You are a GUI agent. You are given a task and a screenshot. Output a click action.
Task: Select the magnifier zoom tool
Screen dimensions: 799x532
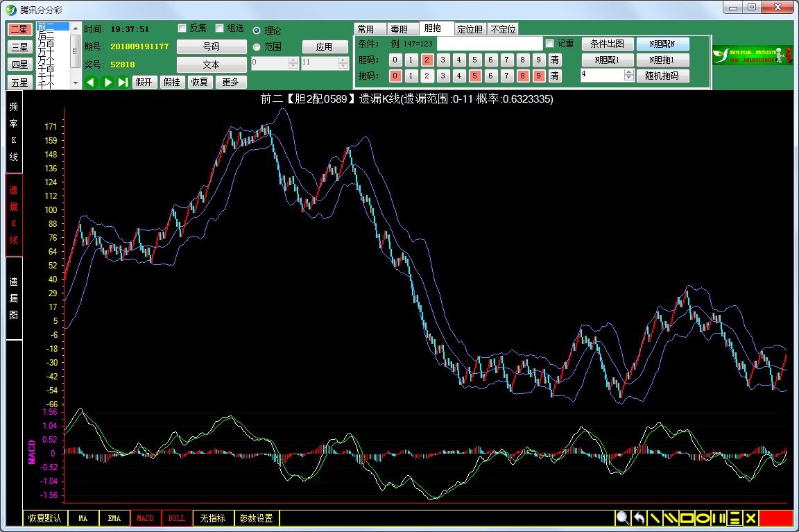[x=622, y=518]
